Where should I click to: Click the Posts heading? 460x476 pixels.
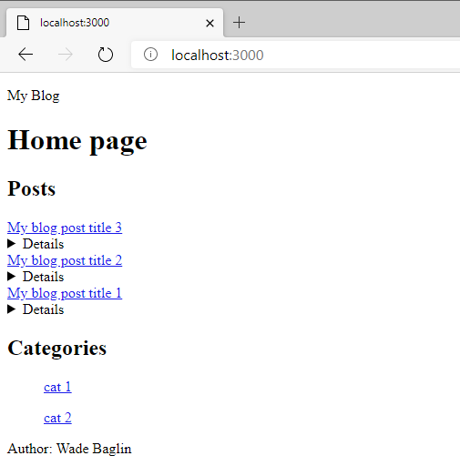pyautogui.click(x=31, y=188)
